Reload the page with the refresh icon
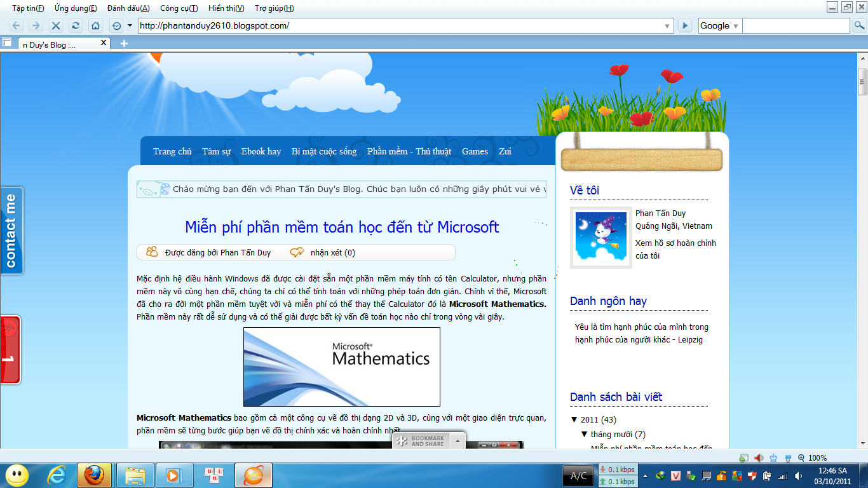Viewport: 868px width, 488px height. point(76,25)
